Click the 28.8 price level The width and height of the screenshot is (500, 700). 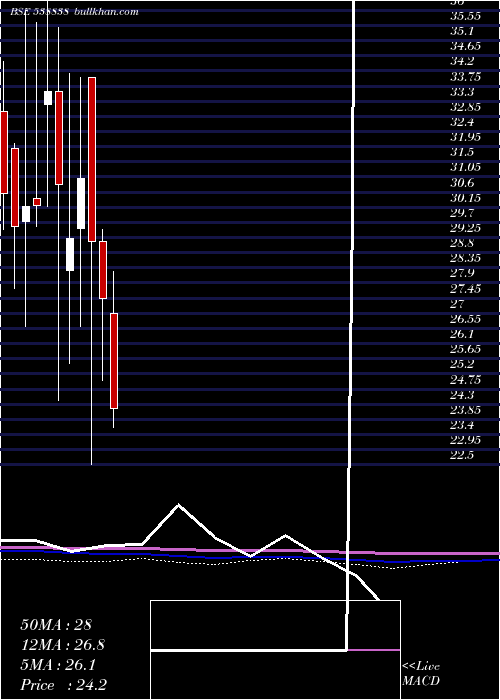pyautogui.click(x=462, y=243)
